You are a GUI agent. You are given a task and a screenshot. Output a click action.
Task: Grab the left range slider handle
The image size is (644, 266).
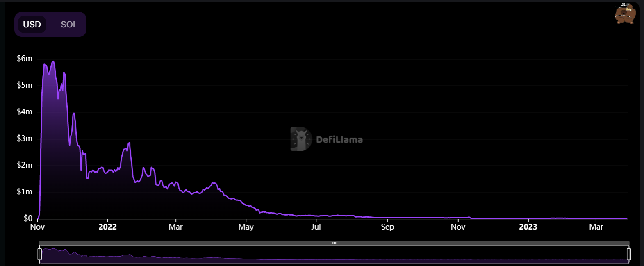[40, 254]
